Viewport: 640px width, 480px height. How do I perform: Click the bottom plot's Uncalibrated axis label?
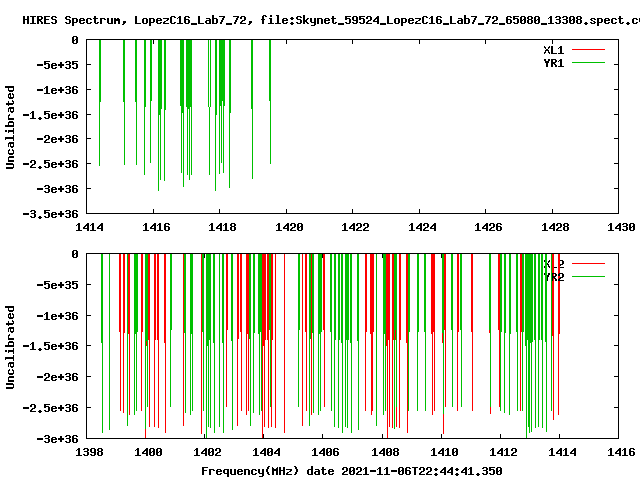10,347
